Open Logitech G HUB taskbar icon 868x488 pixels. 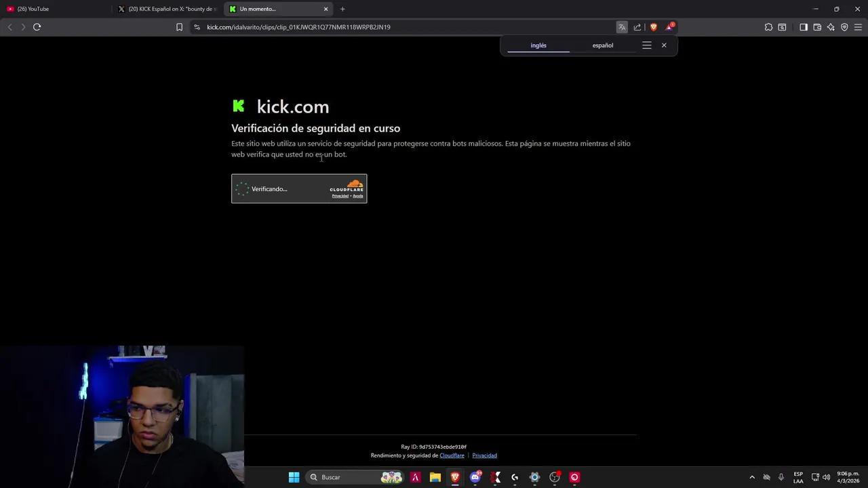point(515,477)
